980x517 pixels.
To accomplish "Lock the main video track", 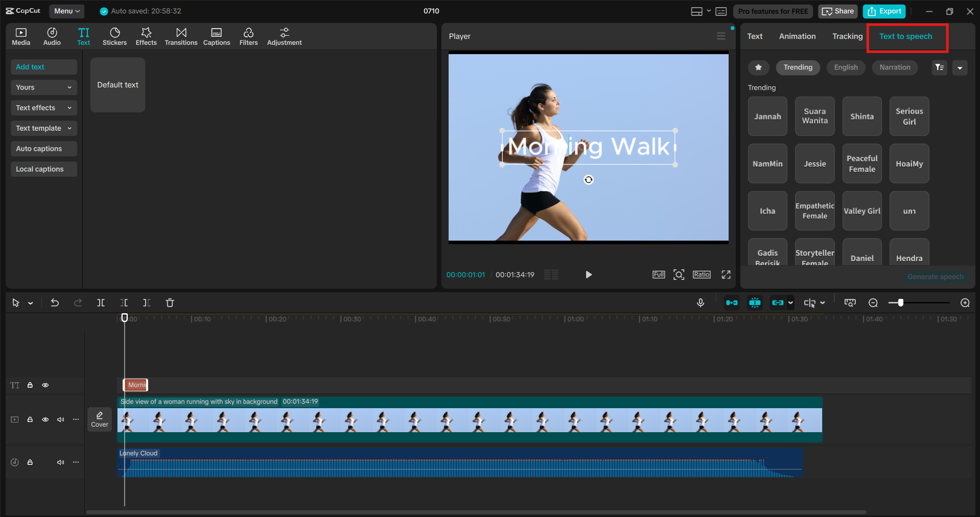I will (x=30, y=419).
